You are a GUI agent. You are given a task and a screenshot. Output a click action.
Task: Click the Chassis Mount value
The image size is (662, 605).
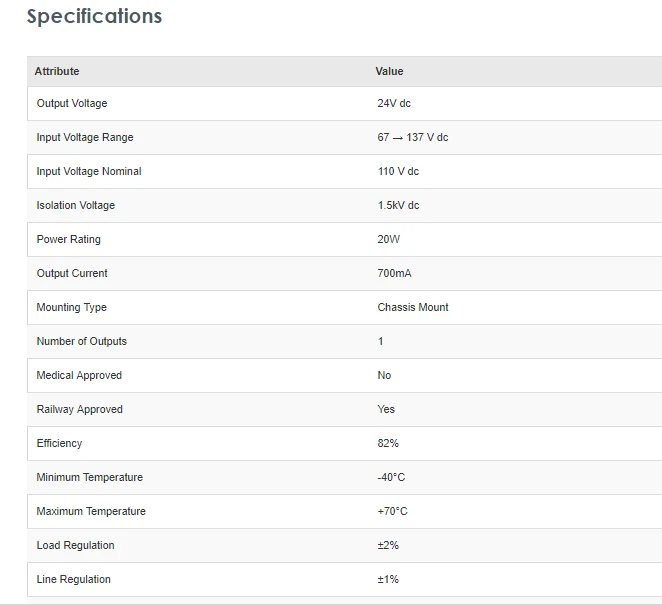click(413, 307)
